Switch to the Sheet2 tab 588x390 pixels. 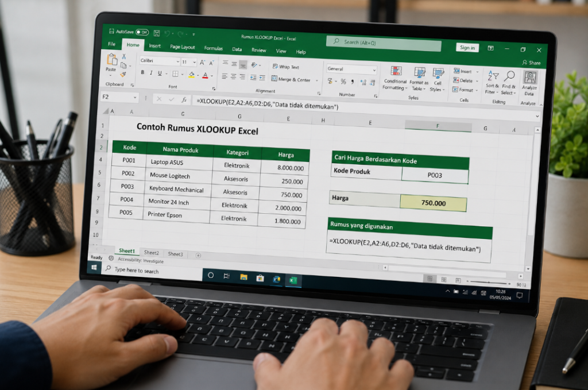click(x=151, y=252)
